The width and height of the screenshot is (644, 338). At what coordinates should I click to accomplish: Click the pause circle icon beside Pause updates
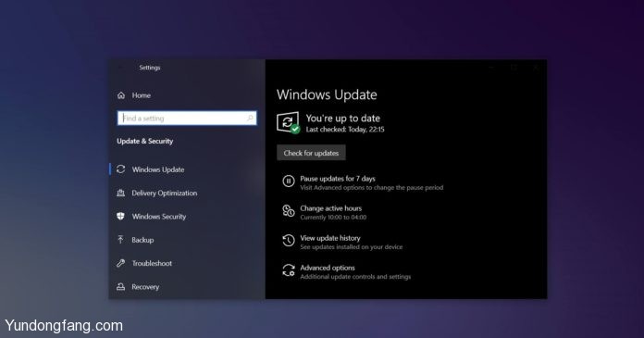coord(289,181)
